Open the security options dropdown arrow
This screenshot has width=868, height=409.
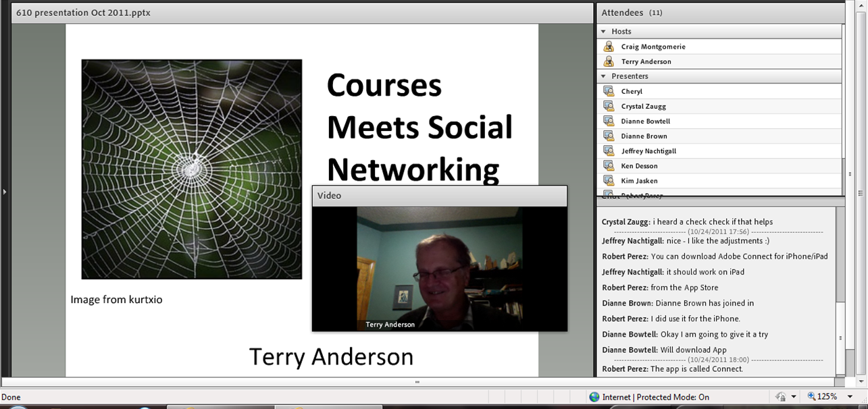pos(794,397)
